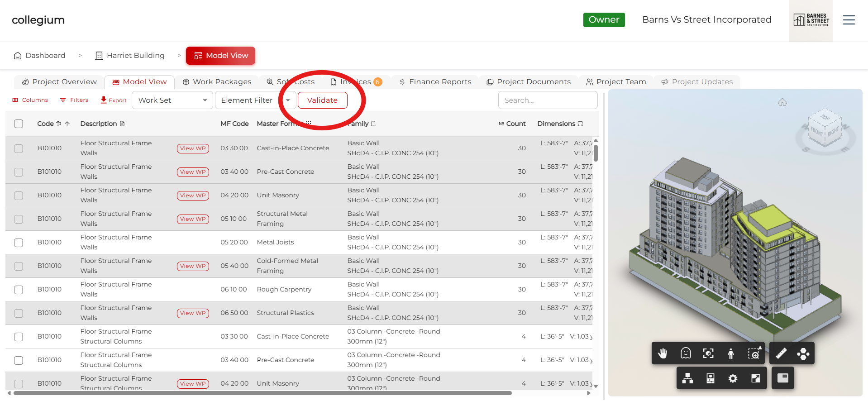Image resolution: width=868 pixels, height=401 pixels.
Task: Open the Project Documents tab
Action: click(x=529, y=82)
